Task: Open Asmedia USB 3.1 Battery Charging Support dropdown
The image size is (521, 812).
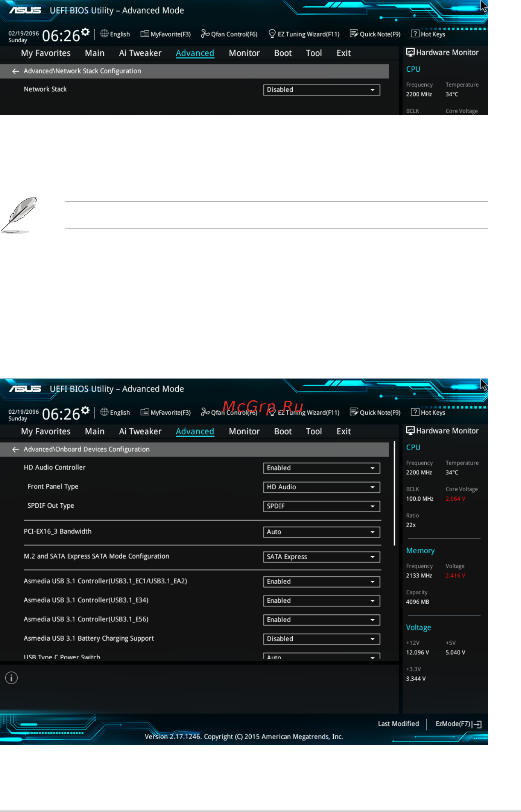Action: (x=321, y=639)
